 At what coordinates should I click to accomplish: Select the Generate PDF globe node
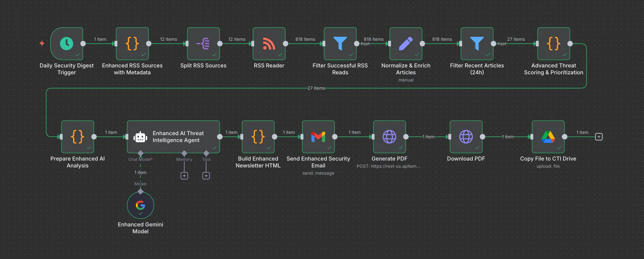coord(390,137)
